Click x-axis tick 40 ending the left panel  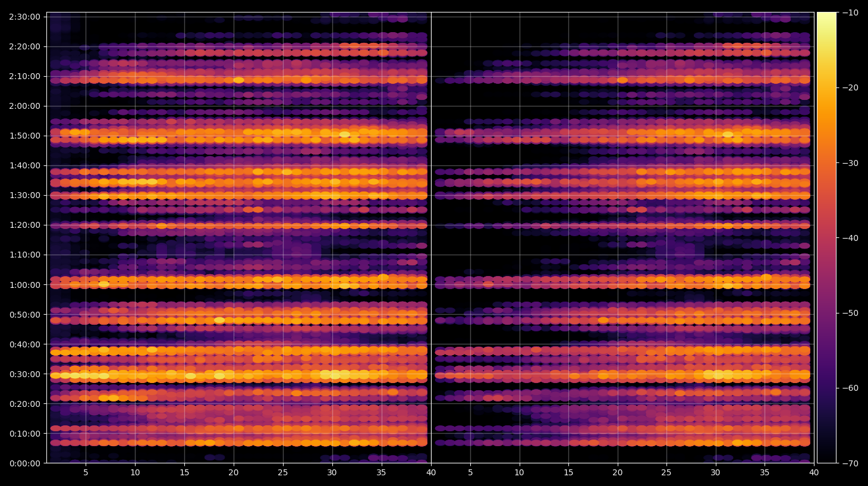[x=431, y=472]
